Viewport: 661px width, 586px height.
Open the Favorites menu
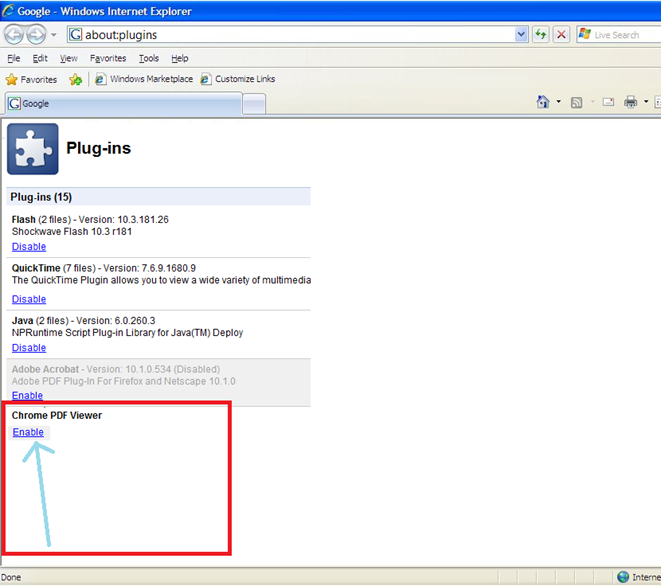pos(108,58)
